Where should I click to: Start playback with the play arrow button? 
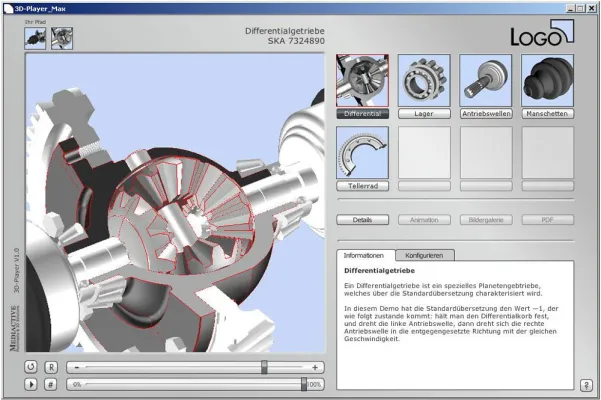pyautogui.click(x=31, y=384)
